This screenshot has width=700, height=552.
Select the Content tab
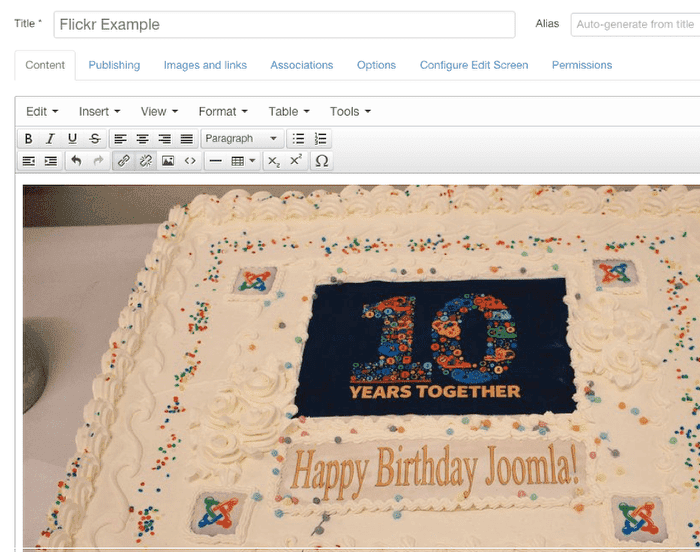45,65
